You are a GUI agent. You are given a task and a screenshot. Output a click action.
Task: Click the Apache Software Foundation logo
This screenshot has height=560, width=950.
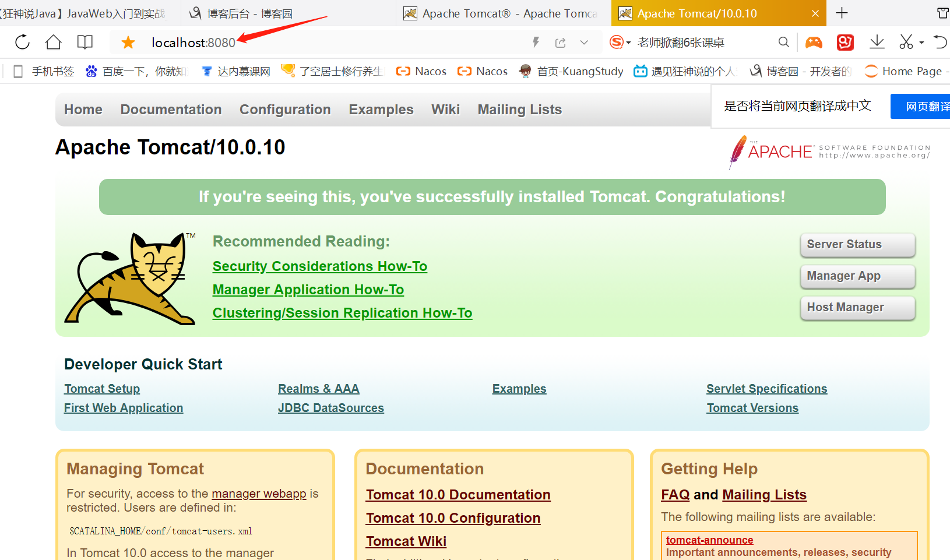(829, 152)
